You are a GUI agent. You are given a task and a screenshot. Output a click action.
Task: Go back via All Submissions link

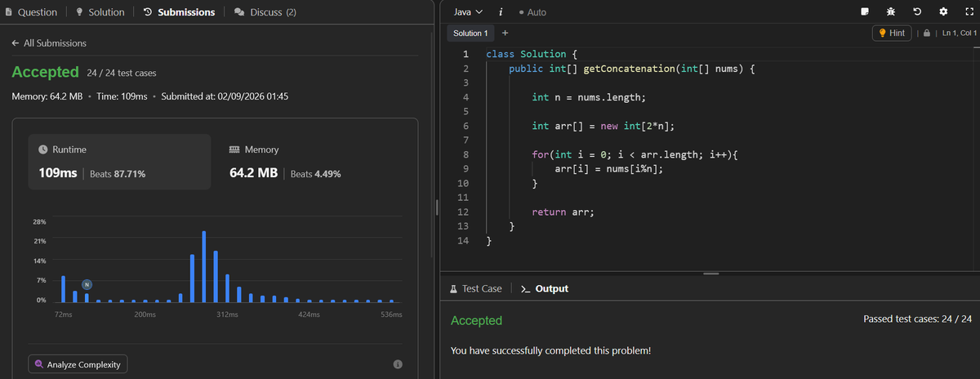(x=49, y=42)
